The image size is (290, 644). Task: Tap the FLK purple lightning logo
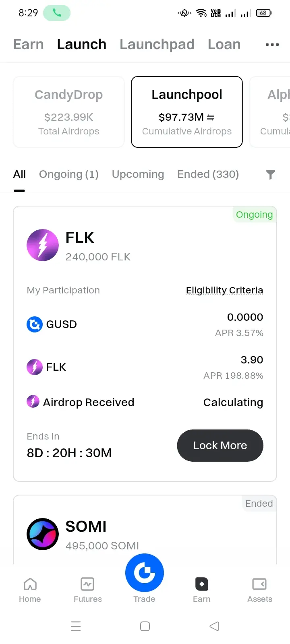pos(43,245)
